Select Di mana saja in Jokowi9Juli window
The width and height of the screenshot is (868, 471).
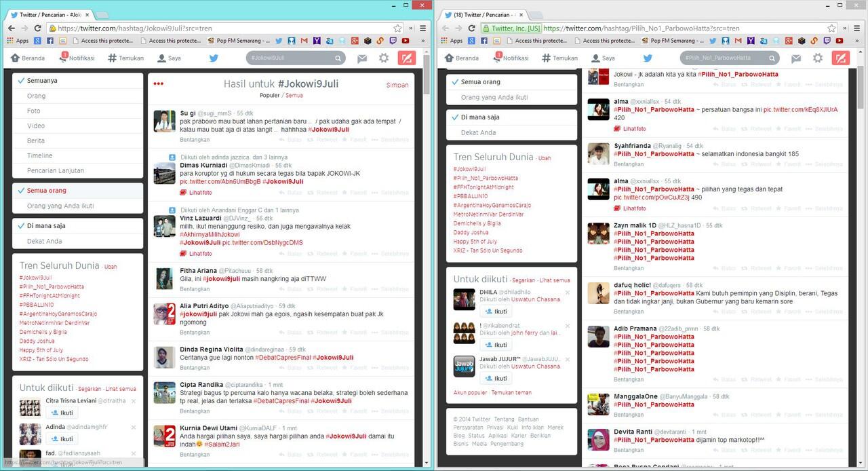coord(78,226)
